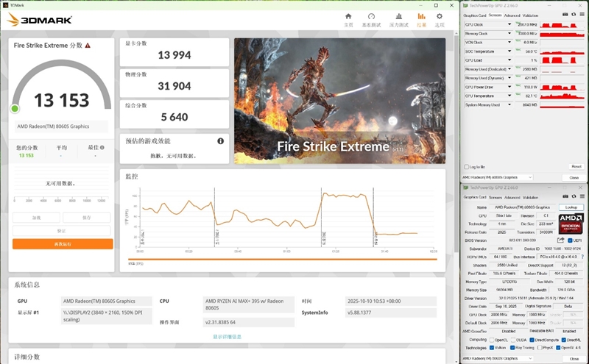This screenshot has width=589, height=364.
Task: Open the options (选项) gear icon
Action: click(440, 18)
